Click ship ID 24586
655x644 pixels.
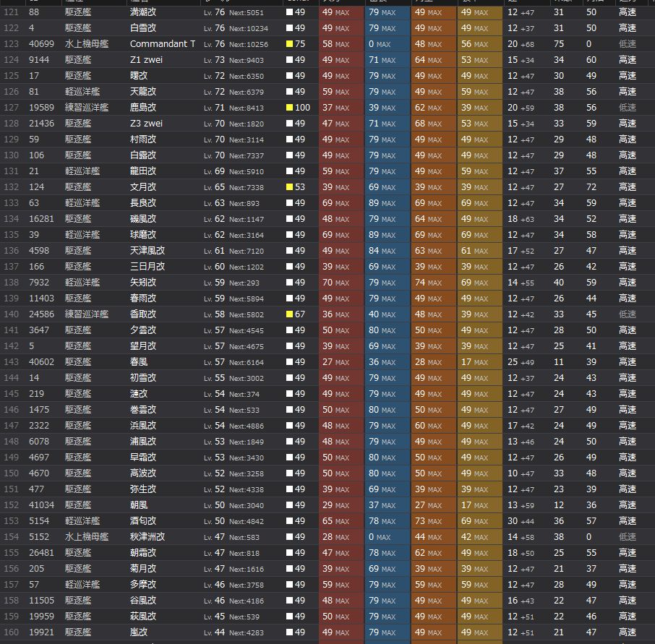point(41,314)
